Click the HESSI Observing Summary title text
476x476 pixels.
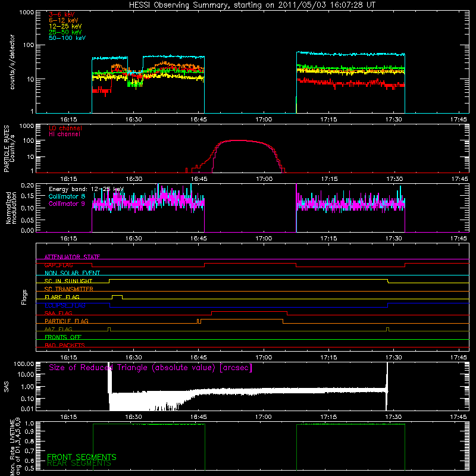point(252,5)
